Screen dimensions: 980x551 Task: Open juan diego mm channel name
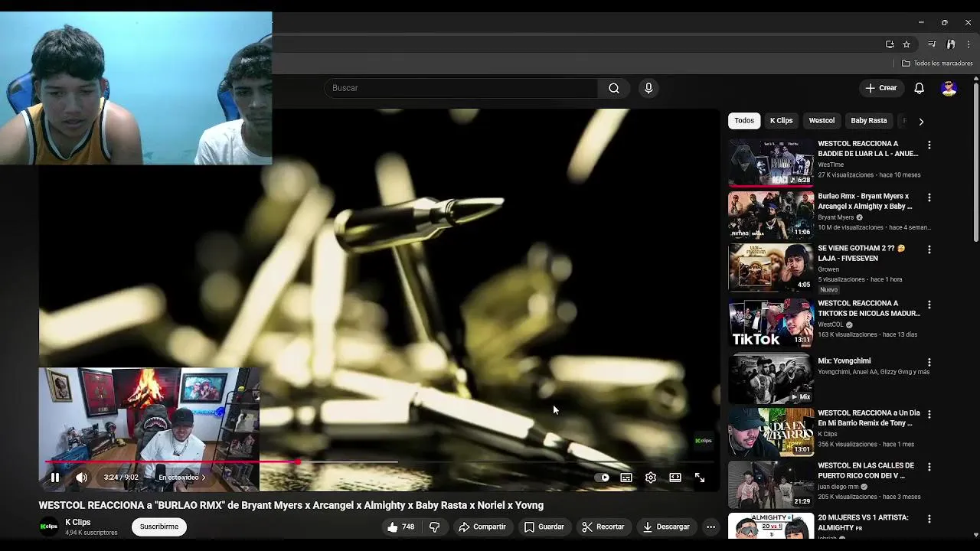(x=838, y=487)
